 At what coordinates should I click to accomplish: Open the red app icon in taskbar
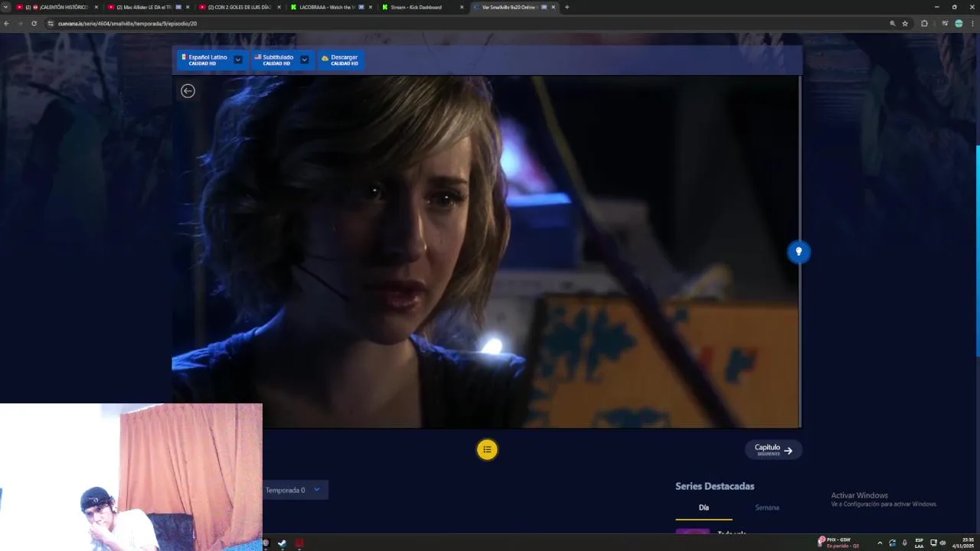[299, 543]
